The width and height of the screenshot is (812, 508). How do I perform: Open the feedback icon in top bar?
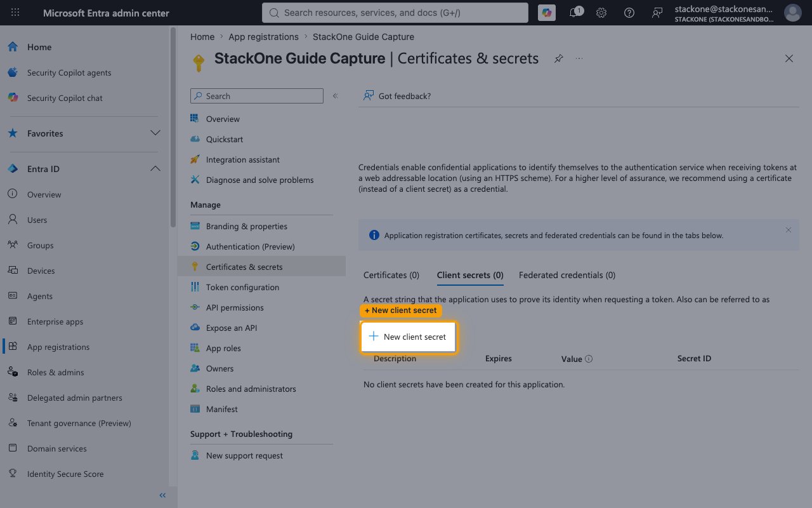[x=657, y=13]
